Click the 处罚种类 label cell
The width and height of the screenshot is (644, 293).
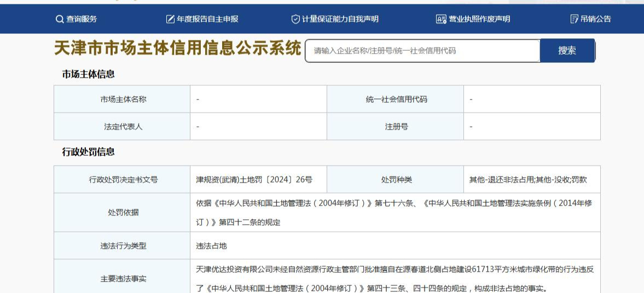[396, 180]
